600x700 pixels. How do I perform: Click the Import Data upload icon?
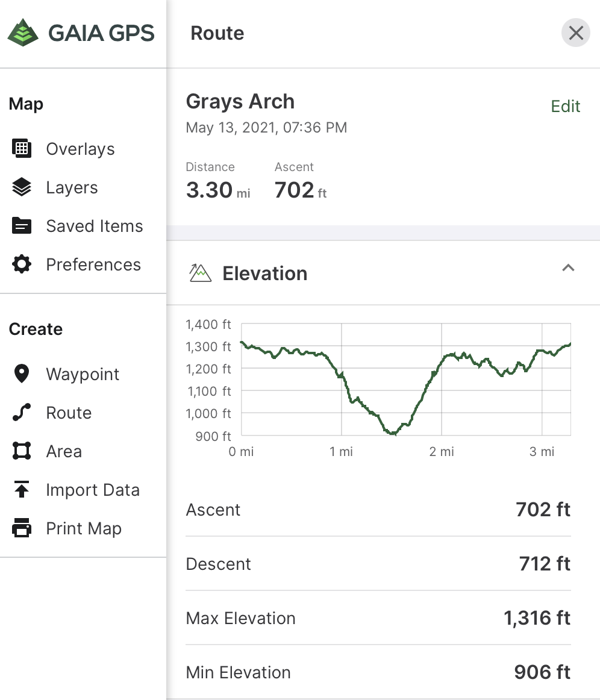(22, 490)
